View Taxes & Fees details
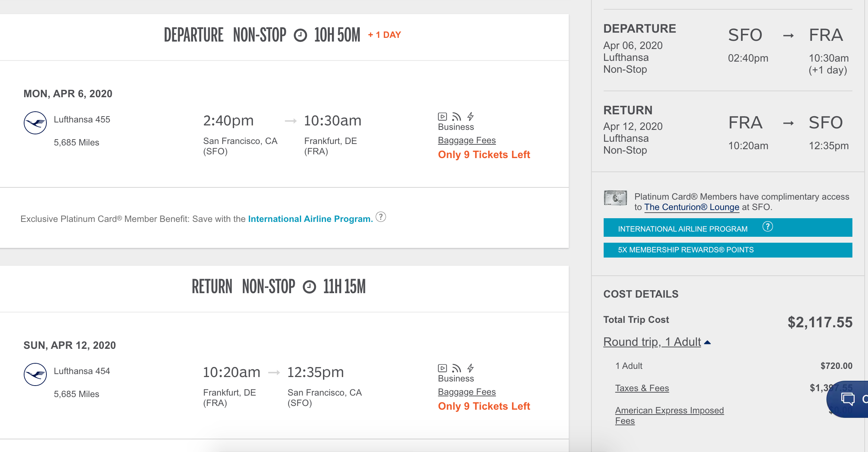868x452 pixels. click(642, 388)
